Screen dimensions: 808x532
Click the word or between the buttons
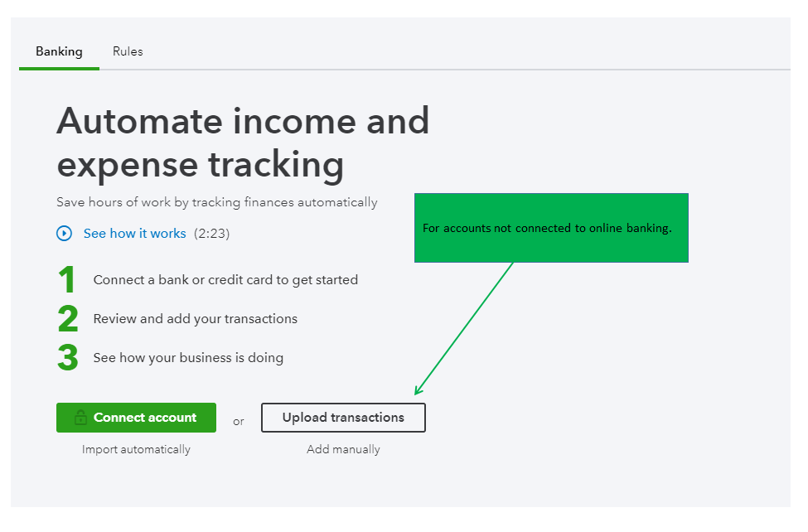[x=239, y=422]
